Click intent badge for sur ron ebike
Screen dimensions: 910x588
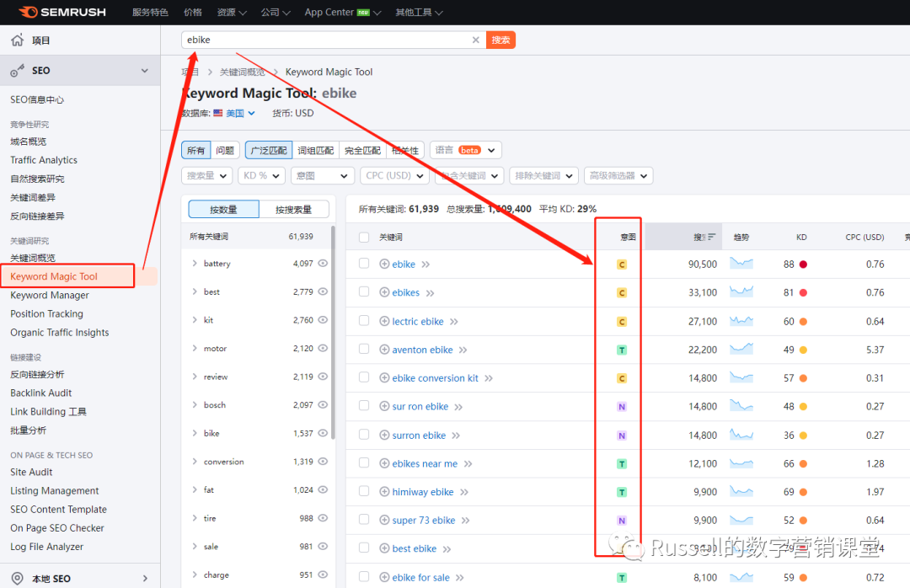(x=622, y=407)
